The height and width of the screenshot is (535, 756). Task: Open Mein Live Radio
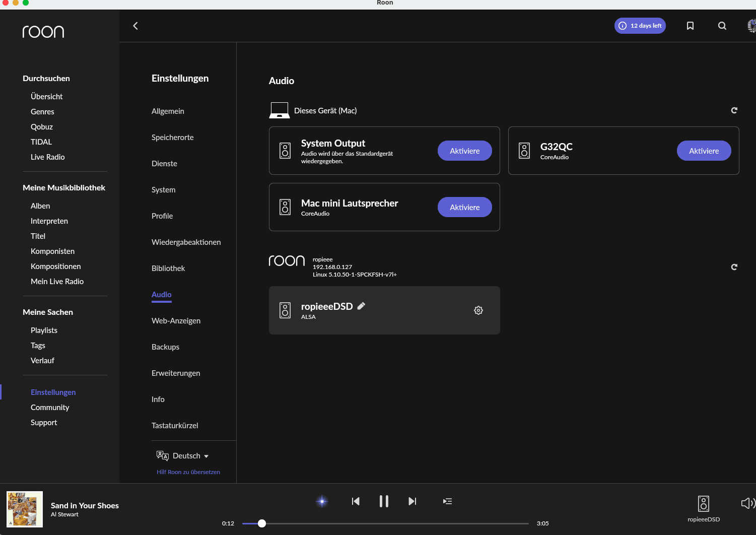point(57,282)
